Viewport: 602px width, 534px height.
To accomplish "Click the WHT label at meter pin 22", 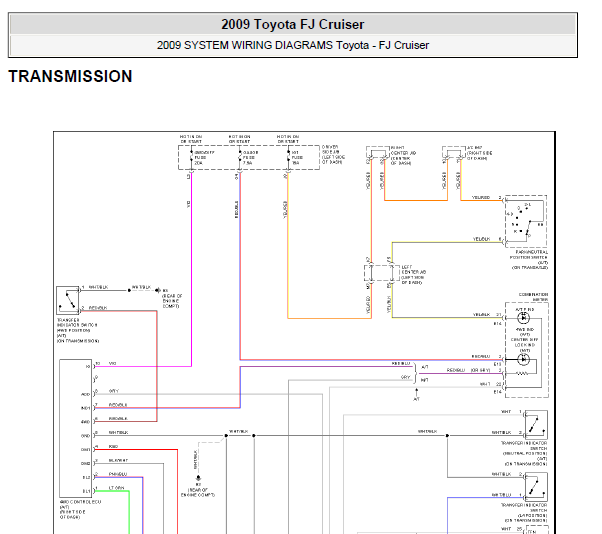I will [485, 384].
